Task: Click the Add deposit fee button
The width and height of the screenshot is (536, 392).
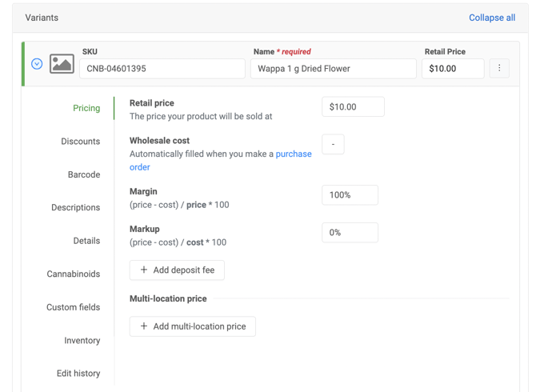Action: (x=177, y=270)
